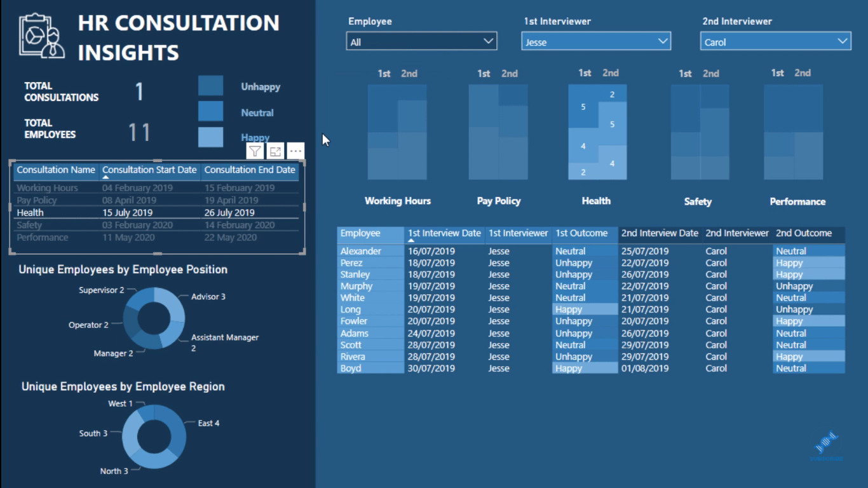Image resolution: width=868 pixels, height=488 pixels.
Task: Select employee Scott in the table
Action: coord(370,345)
